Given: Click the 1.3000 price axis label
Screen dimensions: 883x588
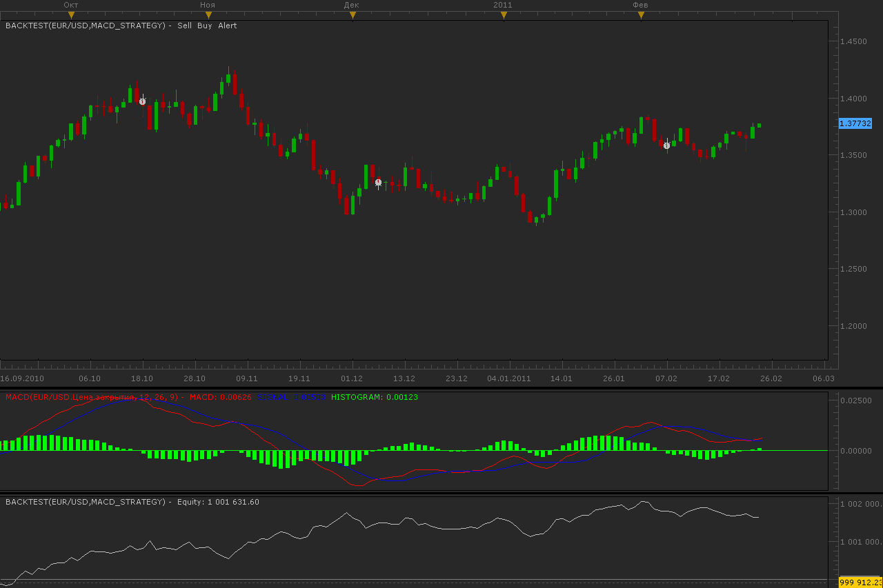Looking at the screenshot, I should point(853,212).
